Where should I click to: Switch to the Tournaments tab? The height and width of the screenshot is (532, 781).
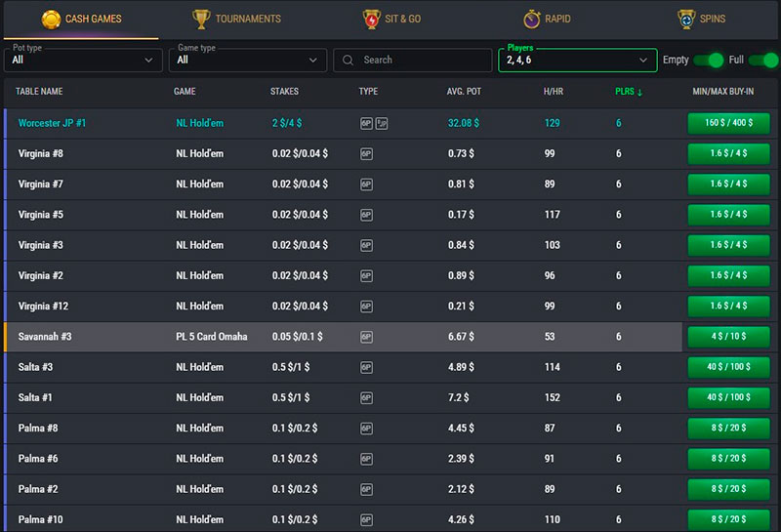pyautogui.click(x=236, y=19)
